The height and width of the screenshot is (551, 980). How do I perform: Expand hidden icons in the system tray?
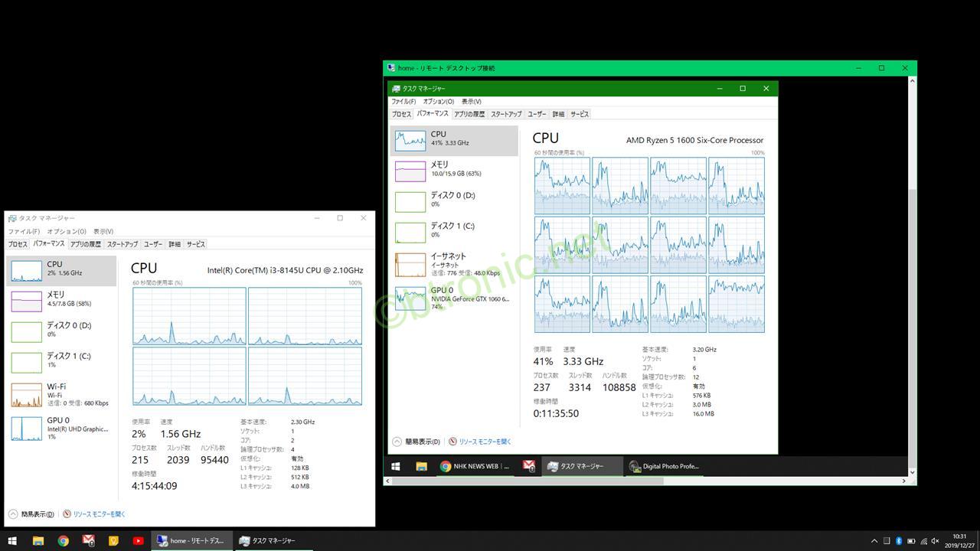[x=874, y=541]
